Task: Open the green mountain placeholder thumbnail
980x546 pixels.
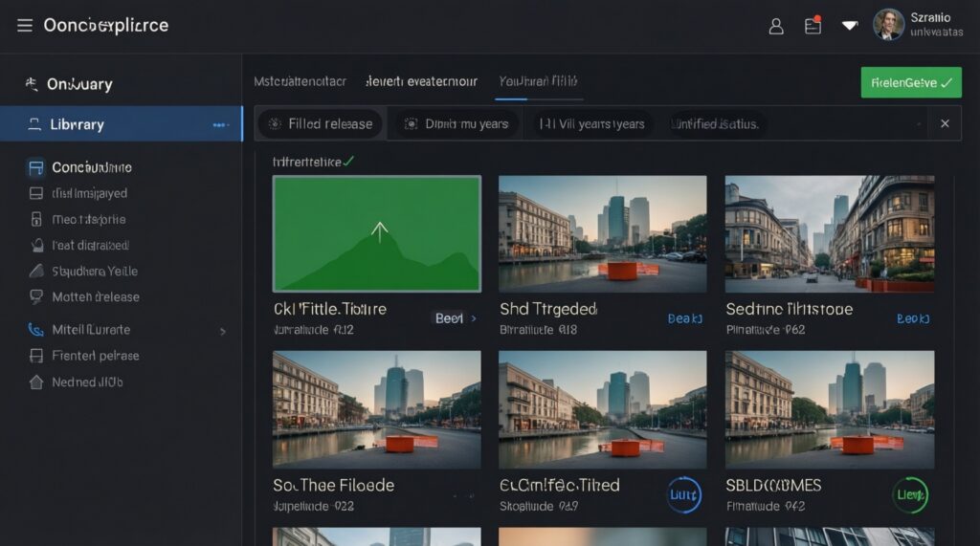Action: point(377,233)
